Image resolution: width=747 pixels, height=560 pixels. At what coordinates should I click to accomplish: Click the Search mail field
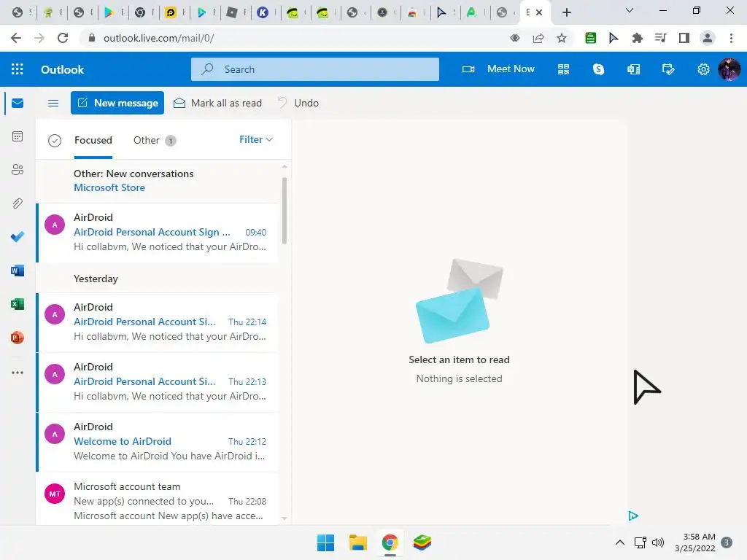(x=315, y=69)
